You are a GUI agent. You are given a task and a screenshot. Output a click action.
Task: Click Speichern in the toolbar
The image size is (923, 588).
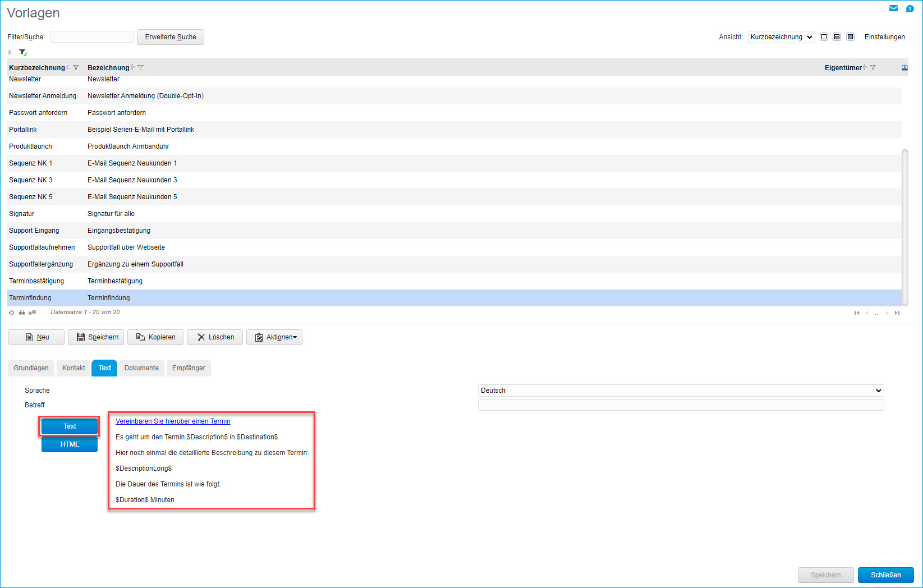click(96, 337)
